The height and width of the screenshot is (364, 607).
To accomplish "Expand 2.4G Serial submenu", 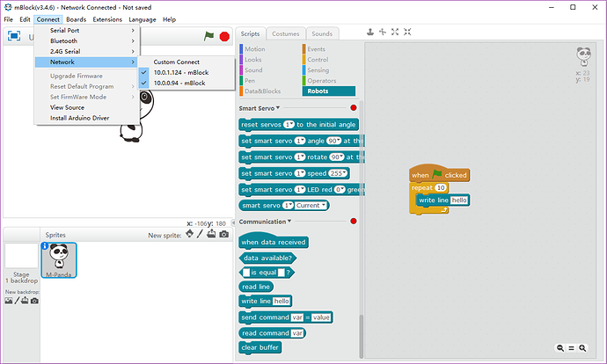I will pos(87,51).
